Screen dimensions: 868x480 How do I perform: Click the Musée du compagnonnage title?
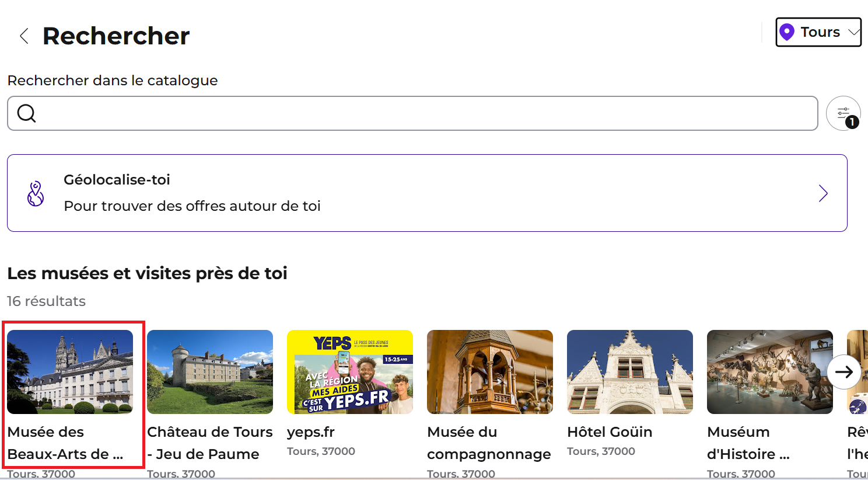(489, 443)
